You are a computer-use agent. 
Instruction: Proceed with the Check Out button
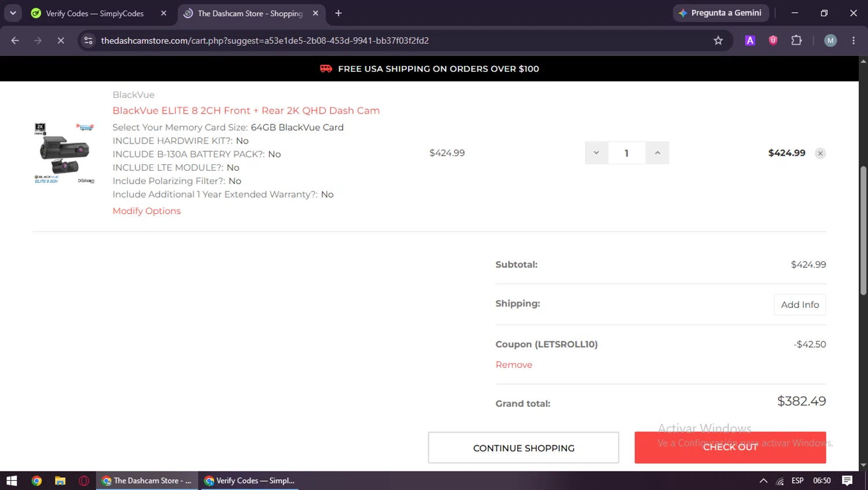(x=730, y=448)
